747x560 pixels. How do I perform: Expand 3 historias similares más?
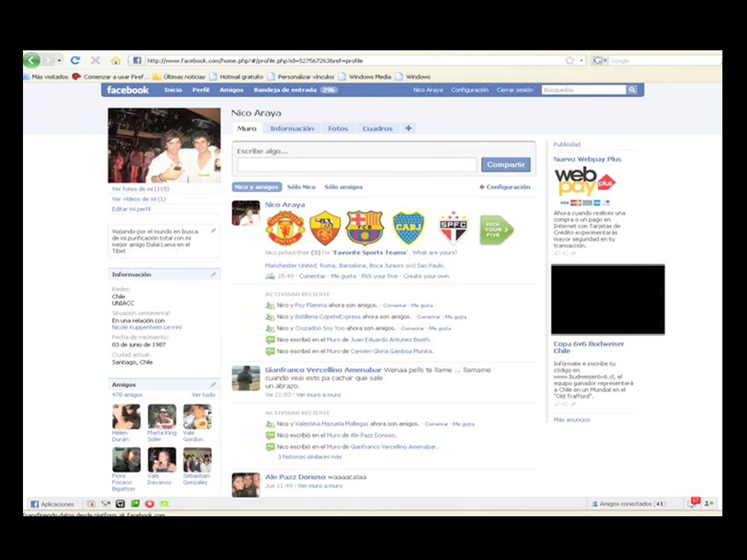pyautogui.click(x=310, y=457)
